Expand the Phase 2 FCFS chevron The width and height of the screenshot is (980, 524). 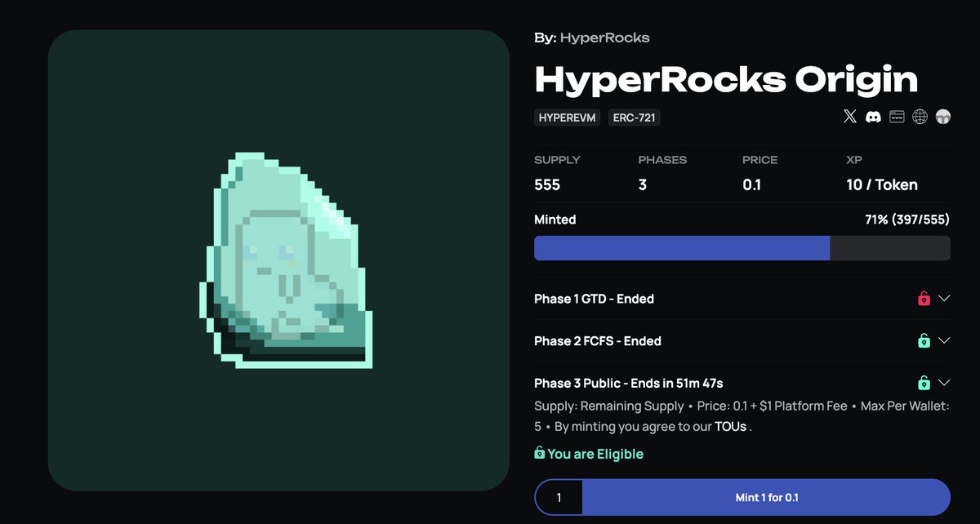point(944,340)
